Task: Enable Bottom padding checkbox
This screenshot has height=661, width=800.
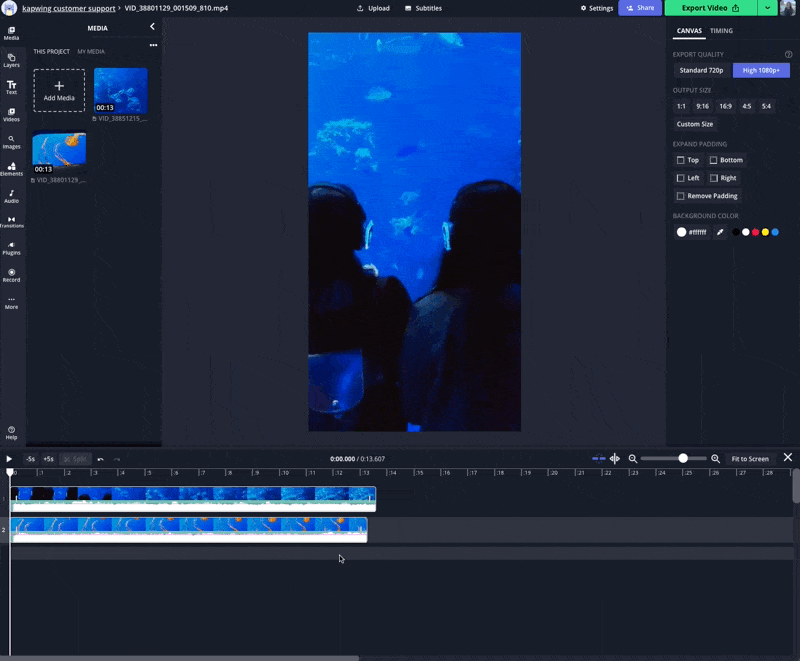Action: pos(713,160)
